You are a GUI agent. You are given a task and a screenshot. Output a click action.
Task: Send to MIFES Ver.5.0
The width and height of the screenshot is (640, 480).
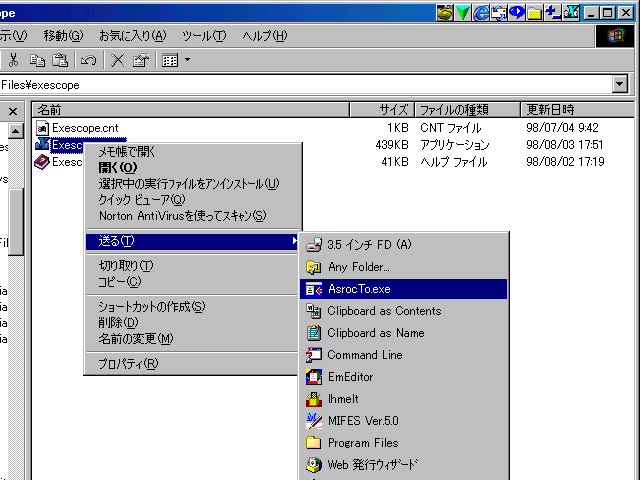[404, 421]
